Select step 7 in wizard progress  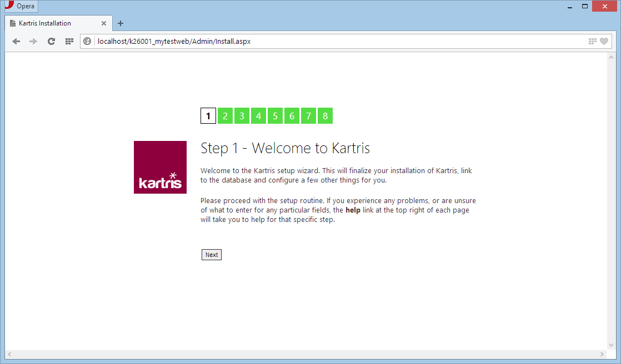click(x=308, y=116)
